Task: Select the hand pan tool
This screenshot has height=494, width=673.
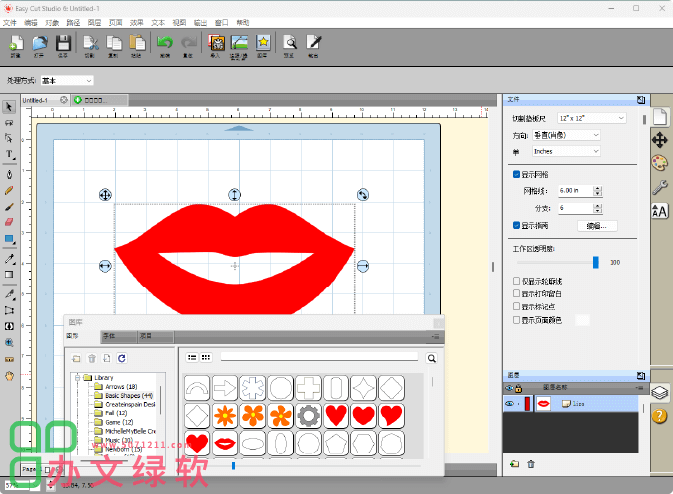Action: coord(9,376)
